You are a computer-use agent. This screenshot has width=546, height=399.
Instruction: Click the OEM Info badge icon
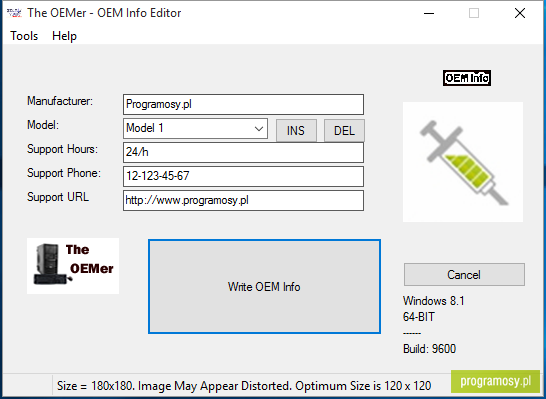(x=467, y=78)
